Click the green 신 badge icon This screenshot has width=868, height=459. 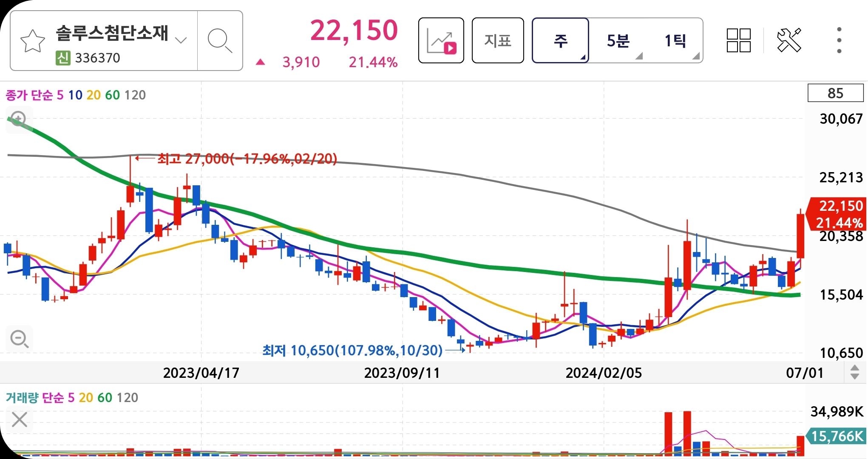coord(63,58)
